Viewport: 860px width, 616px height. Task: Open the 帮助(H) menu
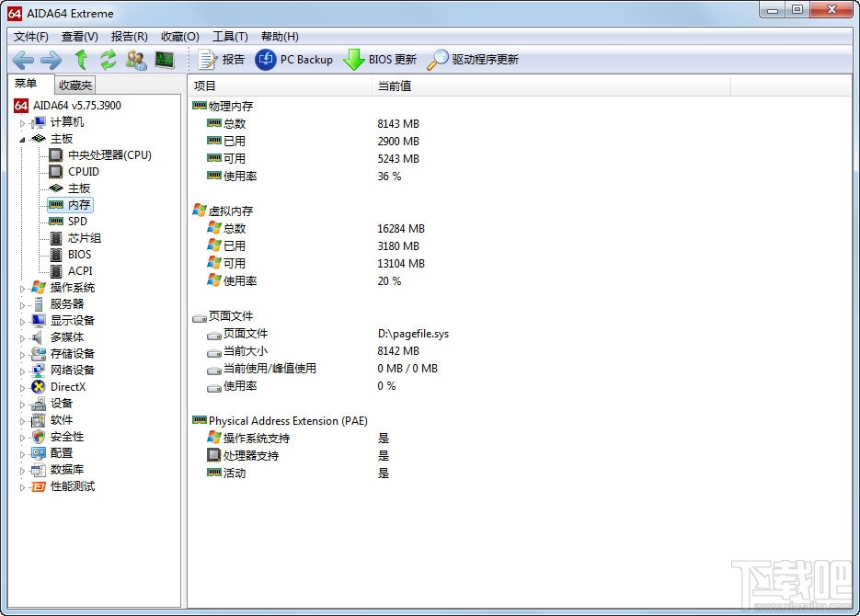pos(280,37)
